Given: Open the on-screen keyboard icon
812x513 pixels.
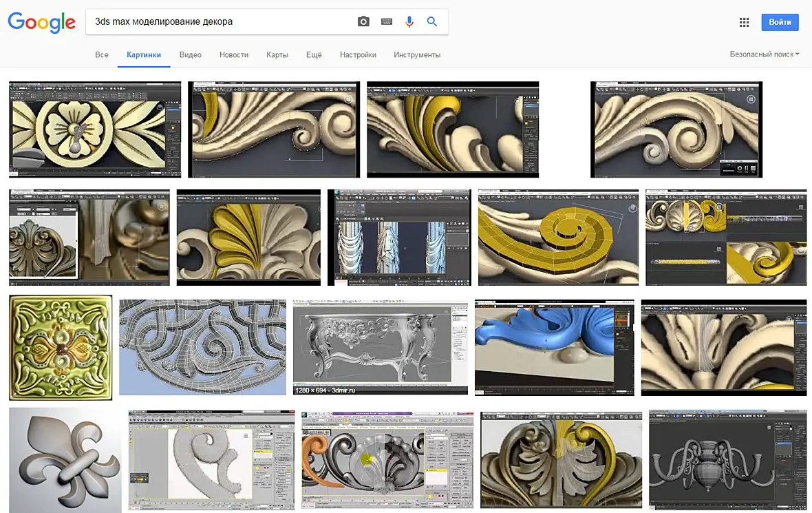Looking at the screenshot, I should click(x=387, y=22).
